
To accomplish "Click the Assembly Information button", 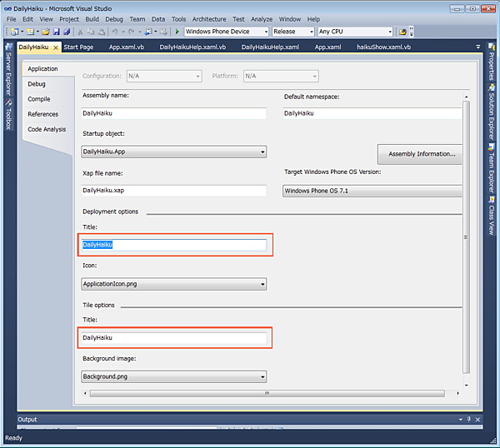I will coord(421,154).
